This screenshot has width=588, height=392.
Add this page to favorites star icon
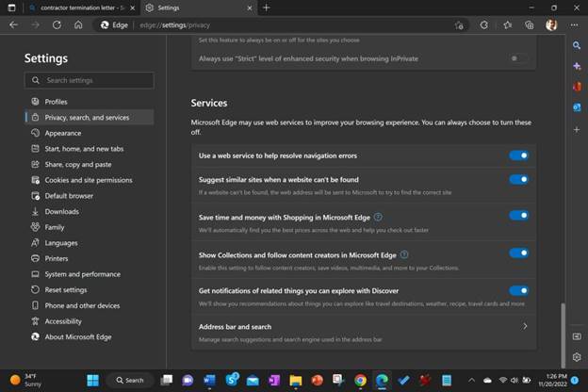[459, 25]
